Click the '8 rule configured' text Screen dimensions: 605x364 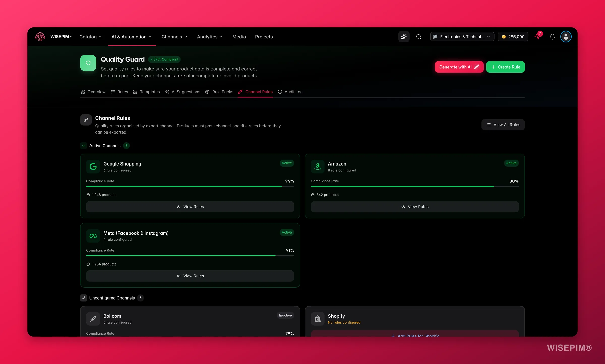[x=342, y=170]
